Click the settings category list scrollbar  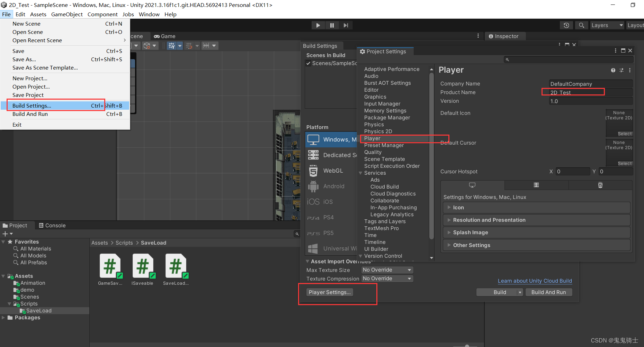[x=431, y=156]
